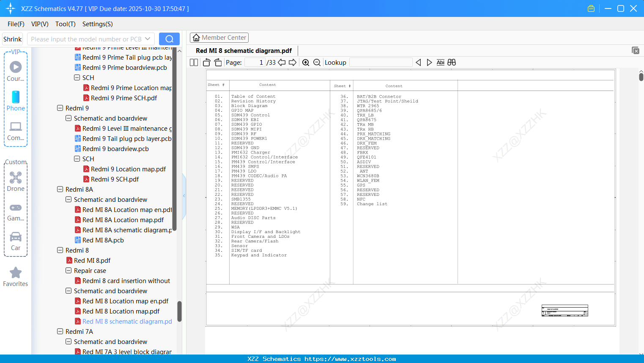Click the PCB icon beside Red MI 8A.pcb
Image resolution: width=644 pixels, height=363 pixels.
pyautogui.click(x=78, y=240)
